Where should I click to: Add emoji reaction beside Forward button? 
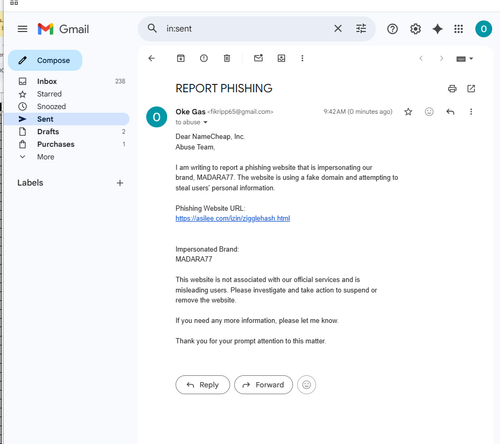[x=306, y=385]
